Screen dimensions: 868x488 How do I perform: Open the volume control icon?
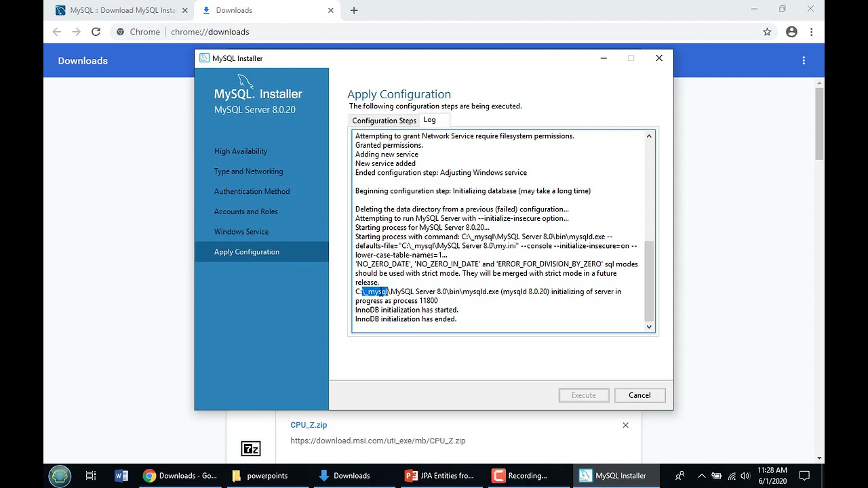coord(745,476)
